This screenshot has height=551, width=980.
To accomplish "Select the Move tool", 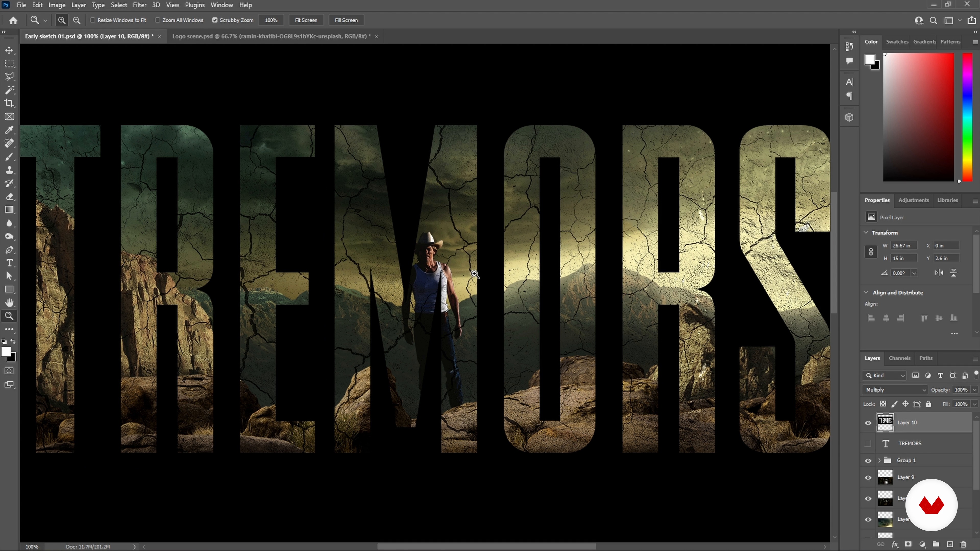I will point(9,50).
